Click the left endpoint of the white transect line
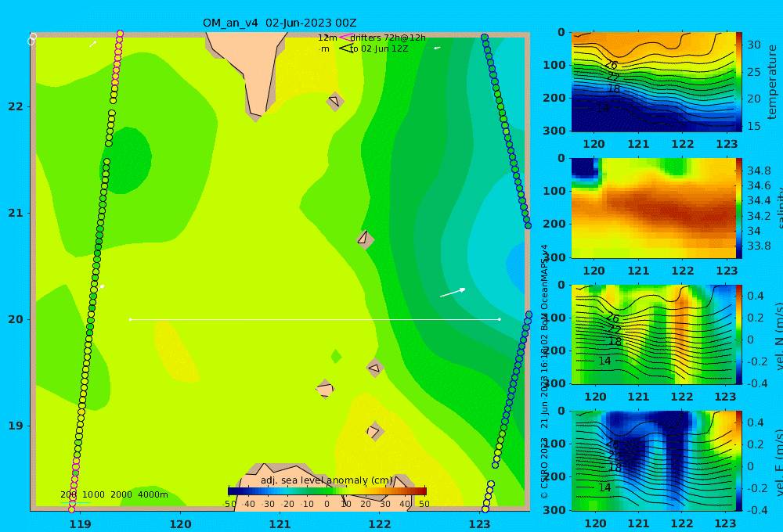 click(130, 319)
